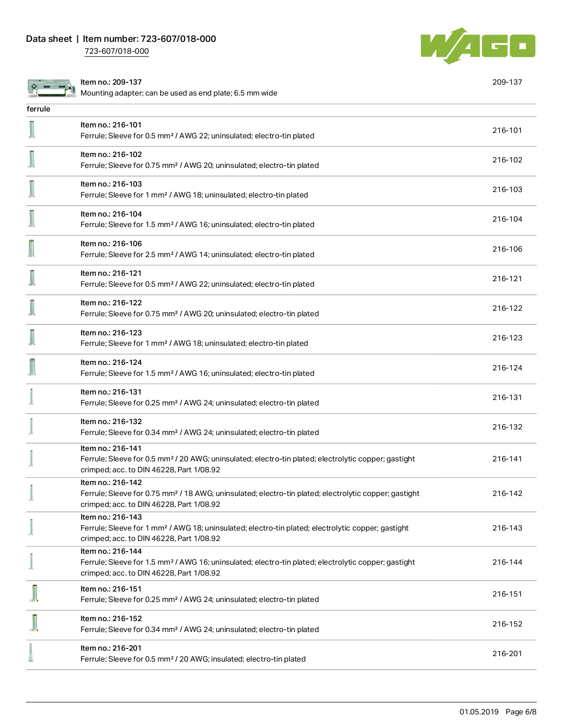Click the 209-137 item number link
Screen dimensions: 563x728
tap(507, 82)
